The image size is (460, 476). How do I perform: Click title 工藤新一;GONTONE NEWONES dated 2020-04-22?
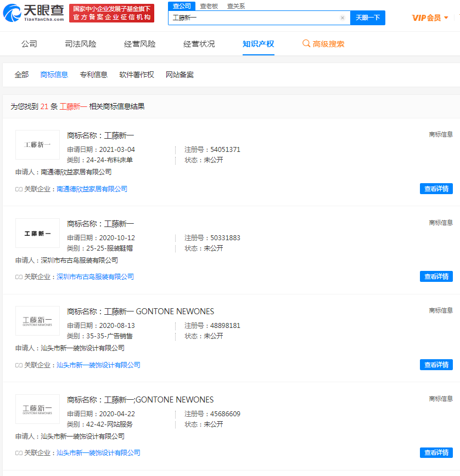click(x=159, y=400)
